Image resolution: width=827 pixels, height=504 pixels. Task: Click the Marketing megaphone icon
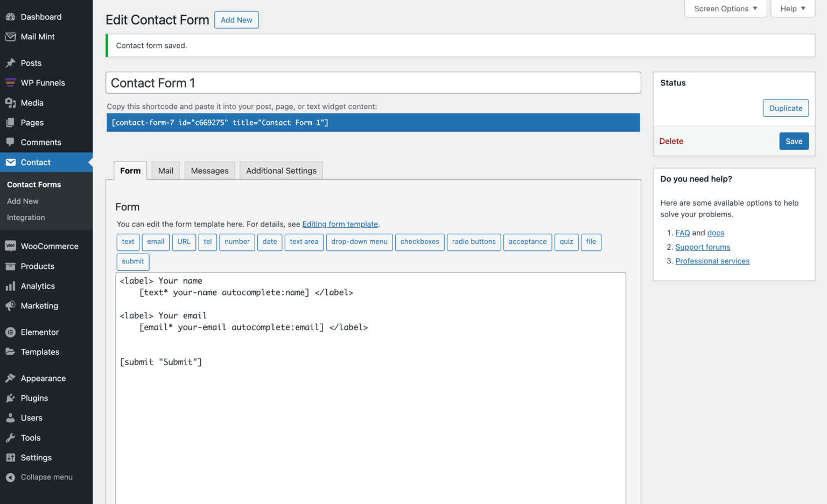10,306
